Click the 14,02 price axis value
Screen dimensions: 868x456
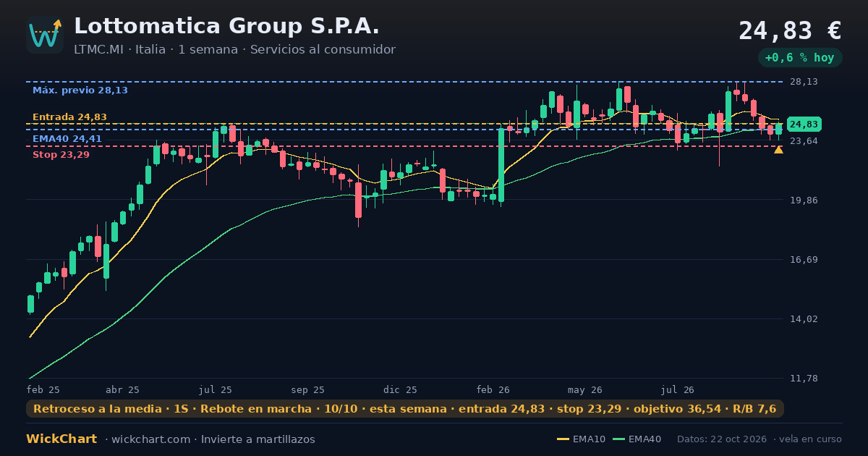(804, 319)
